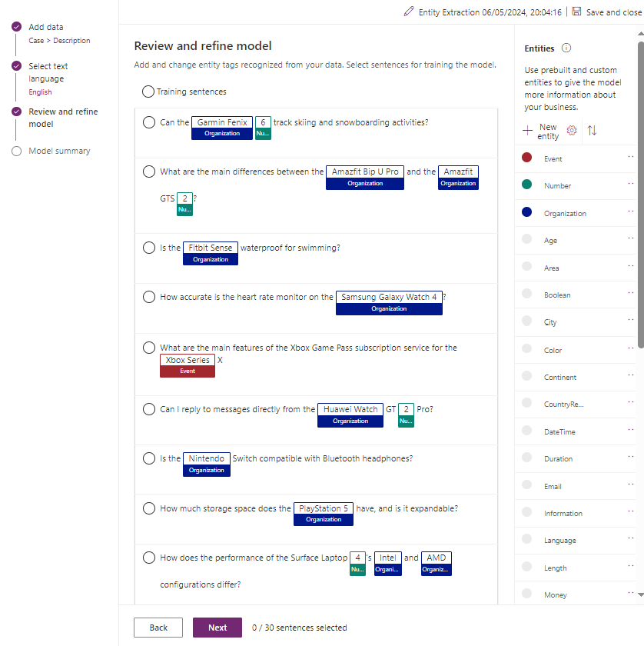Select the Samsung Galaxy Watch heart rate sentence
The width and height of the screenshot is (644, 646).
pyautogui.click(x=149, y=297)
